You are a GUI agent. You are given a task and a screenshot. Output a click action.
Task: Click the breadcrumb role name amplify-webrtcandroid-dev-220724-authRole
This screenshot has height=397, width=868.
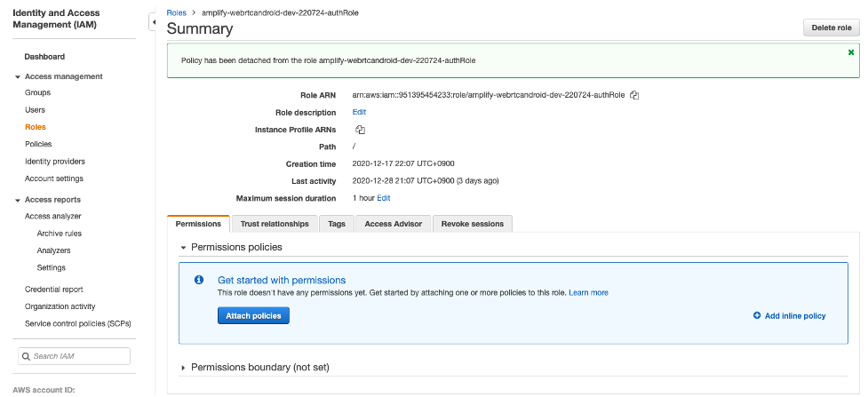coord(280,12)
